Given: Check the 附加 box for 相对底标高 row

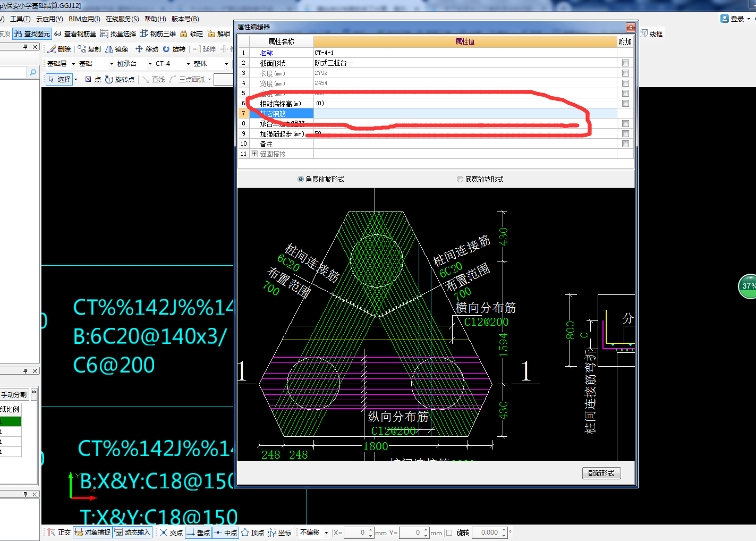Looking at the screenshot, I should [x=625, y=103].
